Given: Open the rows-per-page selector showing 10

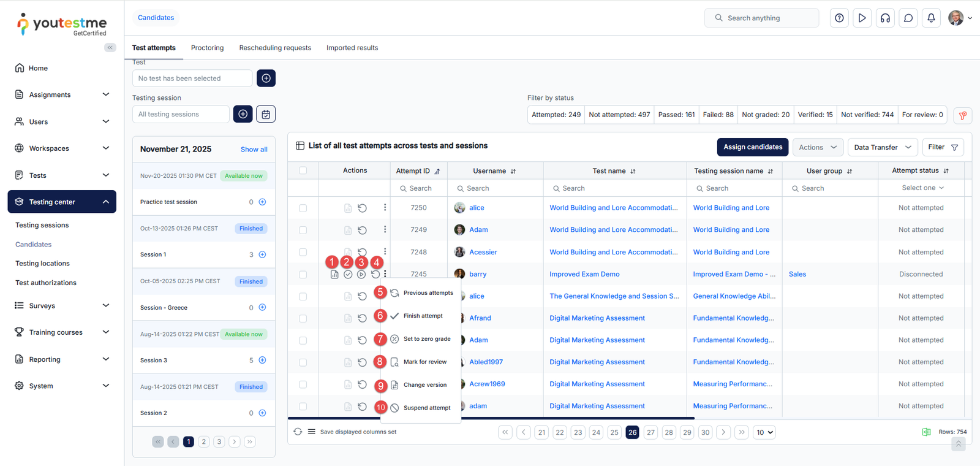Looking at the screenshot, I should (x=764, y=432).
